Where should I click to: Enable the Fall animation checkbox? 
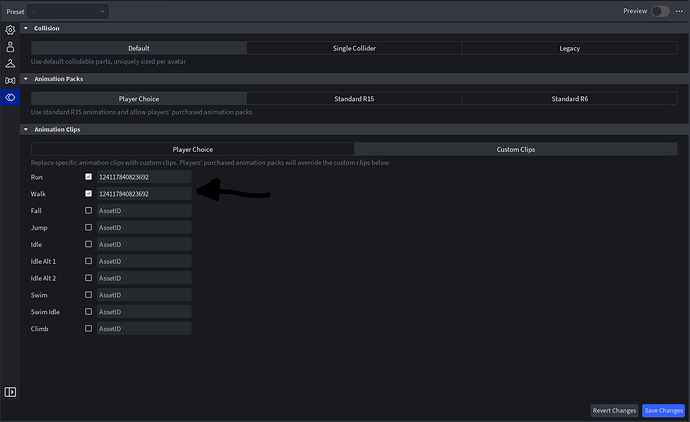click(x=88, y=210)
